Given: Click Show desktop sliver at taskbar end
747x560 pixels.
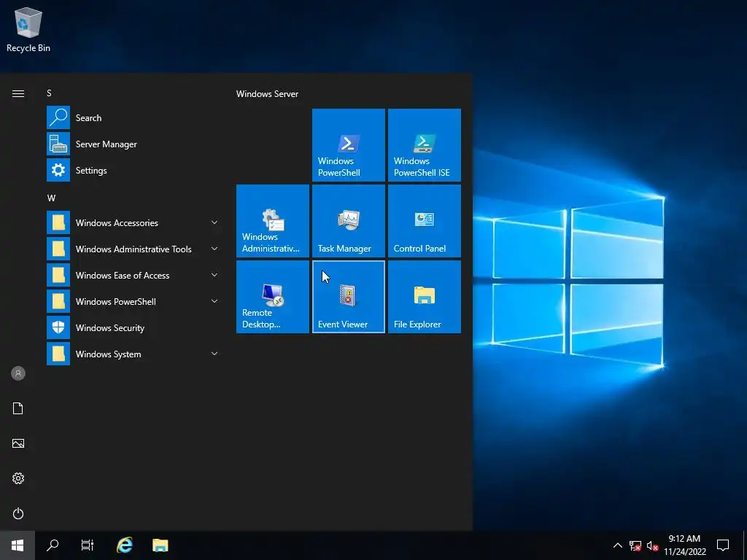Looking at the screenshot, I should pos(745,545).
